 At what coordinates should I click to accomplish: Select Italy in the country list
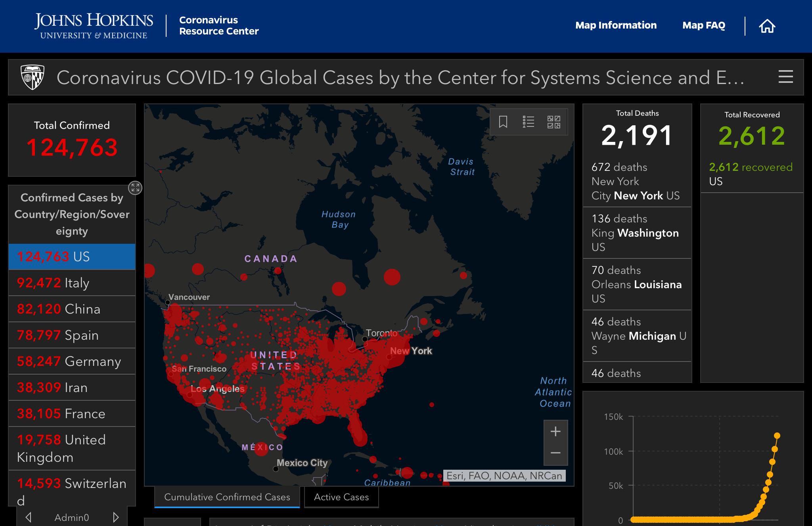tap(71, 283)
